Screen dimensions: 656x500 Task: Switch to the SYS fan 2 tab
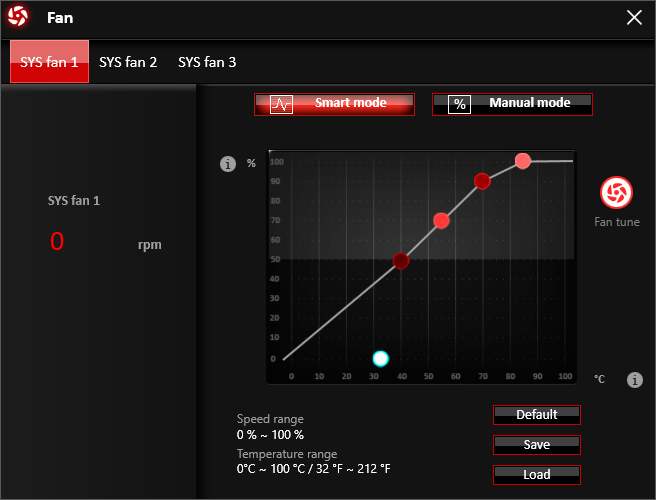pyautogui.click(x=128, y=62)
